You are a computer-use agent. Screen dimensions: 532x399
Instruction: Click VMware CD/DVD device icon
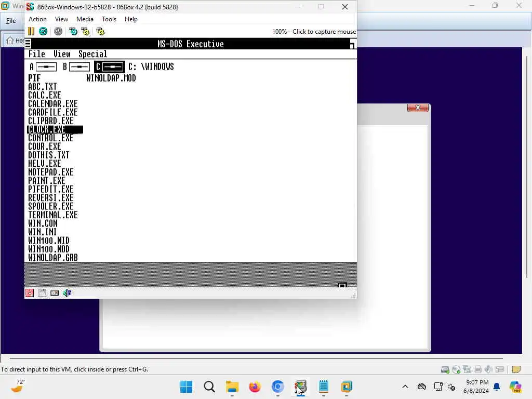(x=456, y=369)
